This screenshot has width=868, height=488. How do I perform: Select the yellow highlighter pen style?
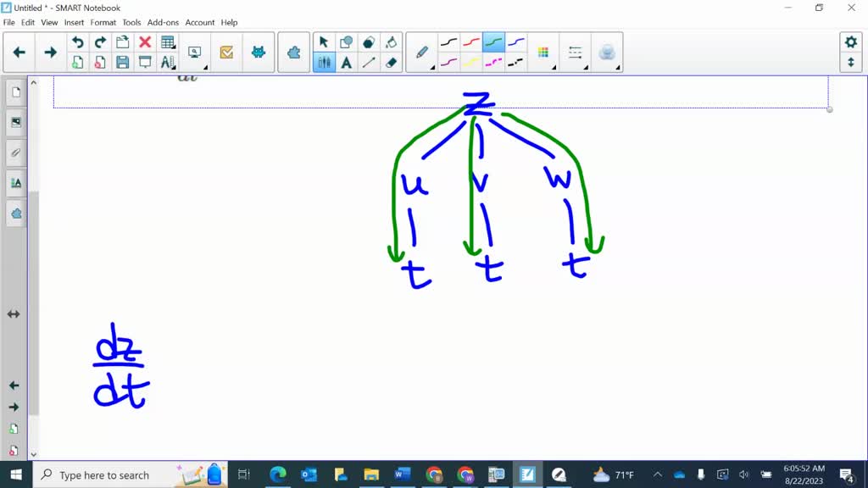pos(471,64)
